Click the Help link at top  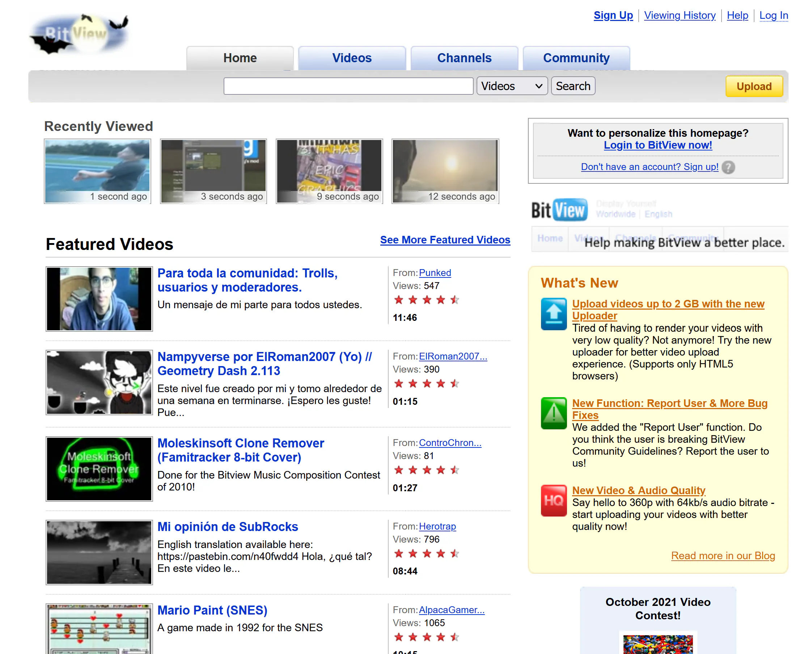click(737, 15)
